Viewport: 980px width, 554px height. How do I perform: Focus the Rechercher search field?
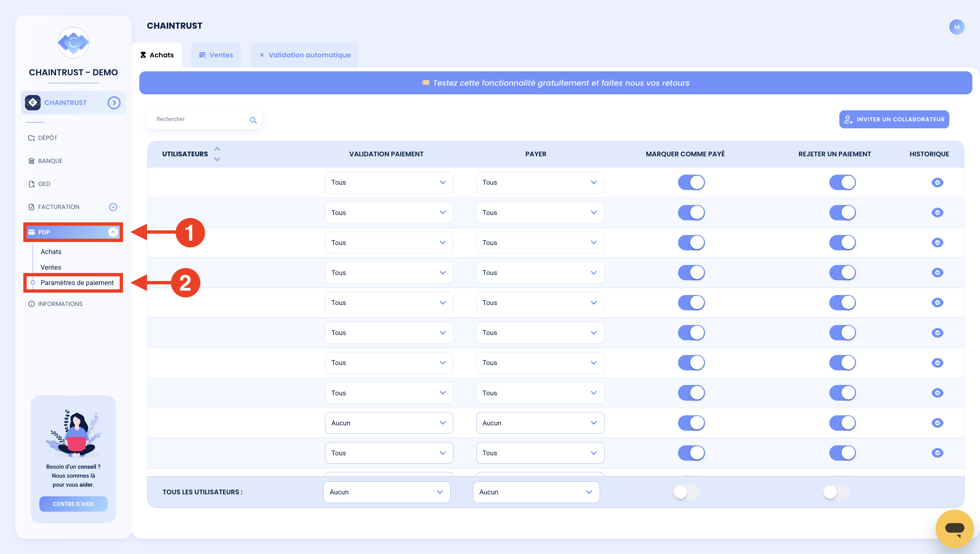pos(204,119)
